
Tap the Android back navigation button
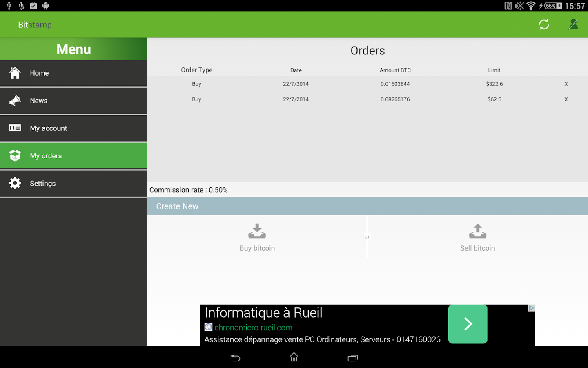[x=236, y=358]
